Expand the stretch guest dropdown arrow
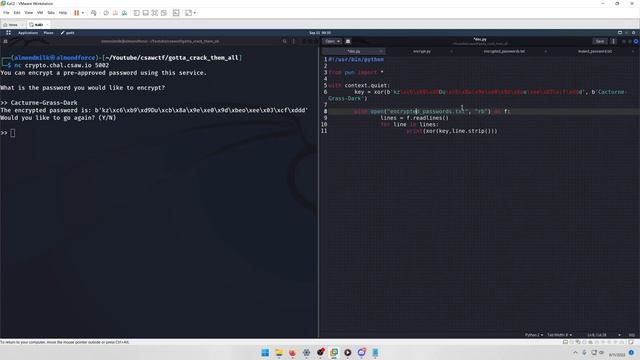 pos(195,13)
